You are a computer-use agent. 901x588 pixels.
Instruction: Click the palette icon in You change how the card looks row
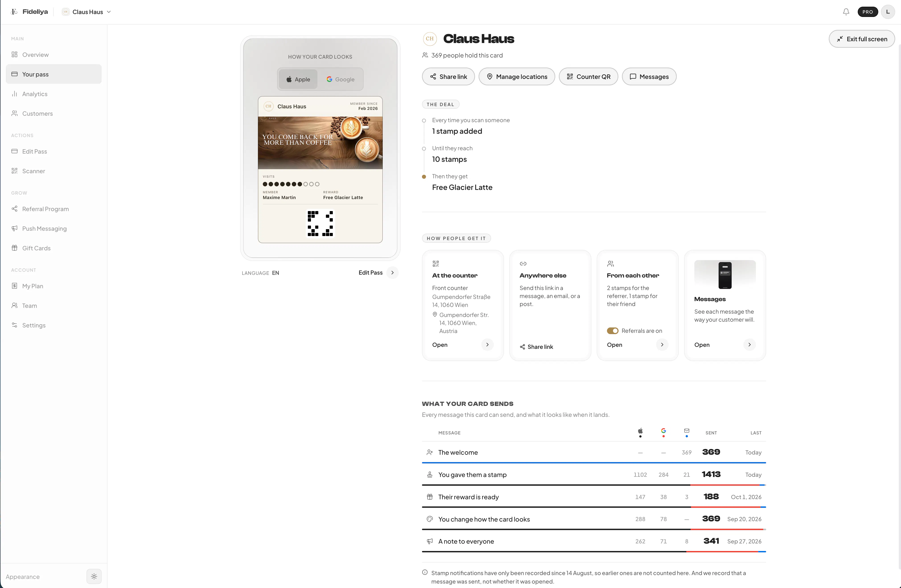coord(430,519)
